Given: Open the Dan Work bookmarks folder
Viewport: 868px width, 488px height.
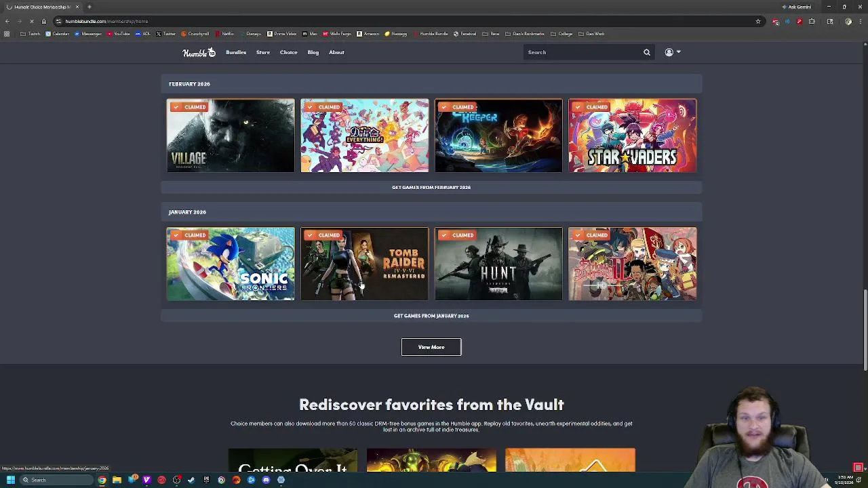Looking at the screenshot, I should [591, 34].
